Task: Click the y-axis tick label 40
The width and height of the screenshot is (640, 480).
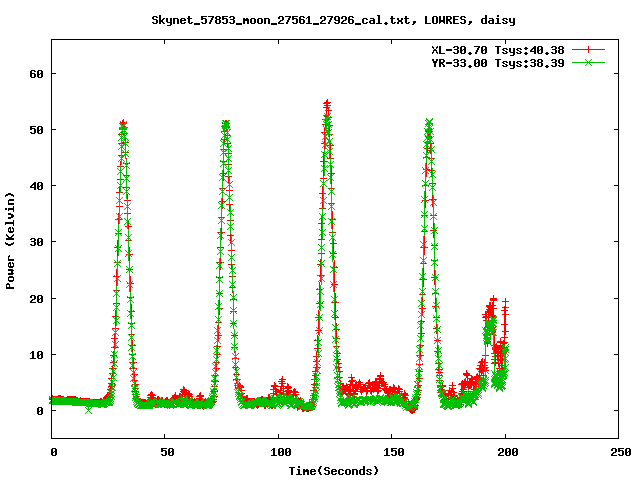Action: tap(36, 186)
